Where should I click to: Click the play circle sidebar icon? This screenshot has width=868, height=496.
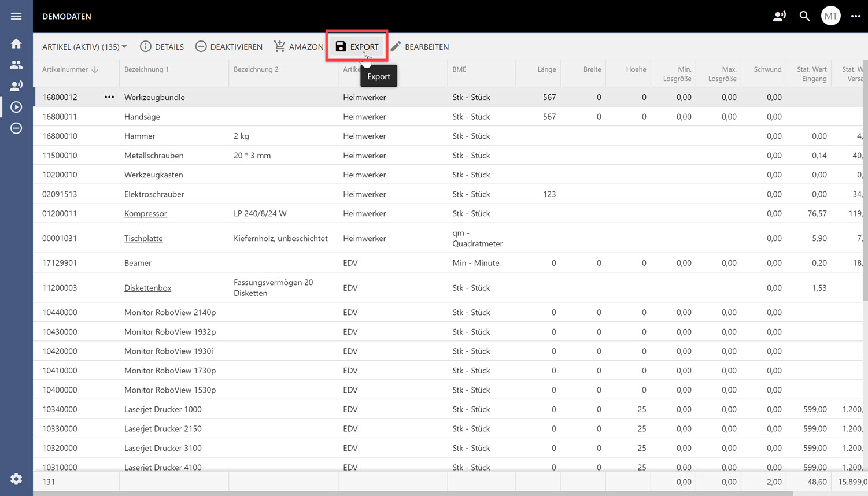point(16,107)
